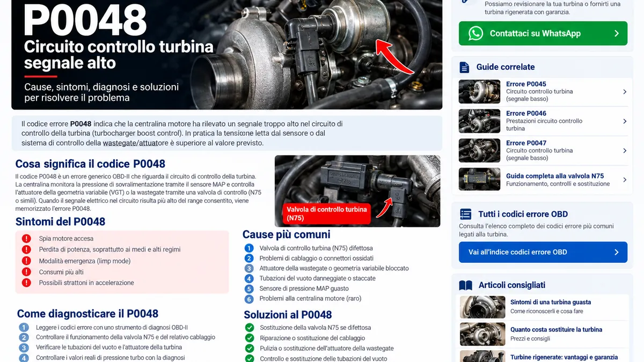This screenshot has width=644, height=362.
Task: Click number 3 badge beside Attuatore della wastegate
Action: 249,268
